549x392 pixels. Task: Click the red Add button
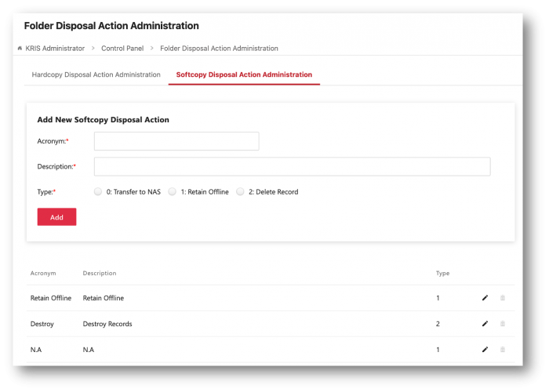(x=56, y=217)
